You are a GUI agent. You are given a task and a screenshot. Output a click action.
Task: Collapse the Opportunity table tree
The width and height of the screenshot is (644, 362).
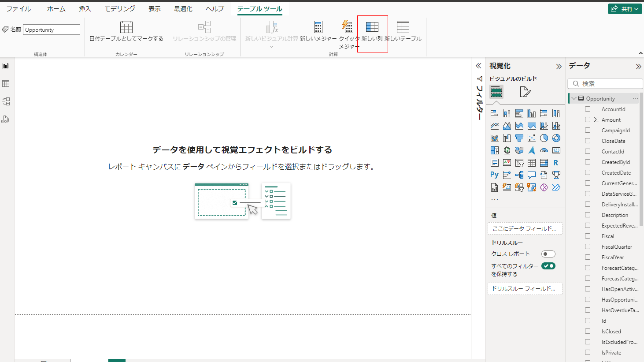tap(574, 98)
